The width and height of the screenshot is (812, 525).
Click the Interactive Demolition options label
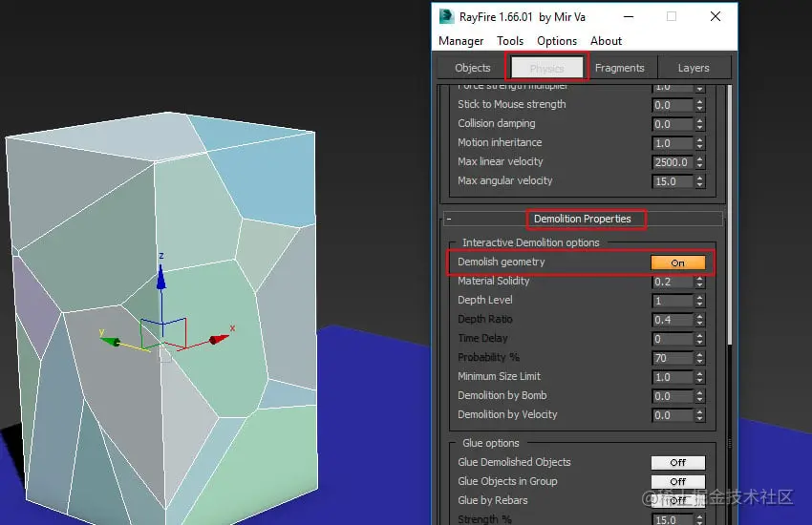coord(531,242)
